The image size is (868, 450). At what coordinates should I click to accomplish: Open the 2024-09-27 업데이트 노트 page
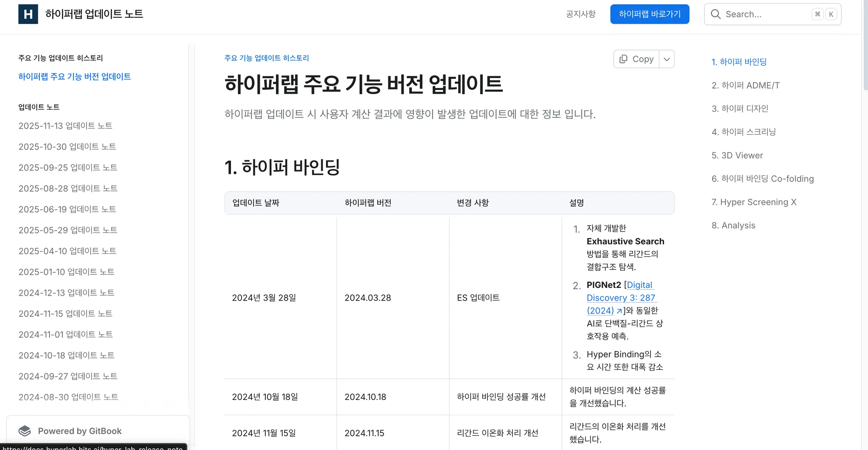pyautogui.click(x=68, y=376)
